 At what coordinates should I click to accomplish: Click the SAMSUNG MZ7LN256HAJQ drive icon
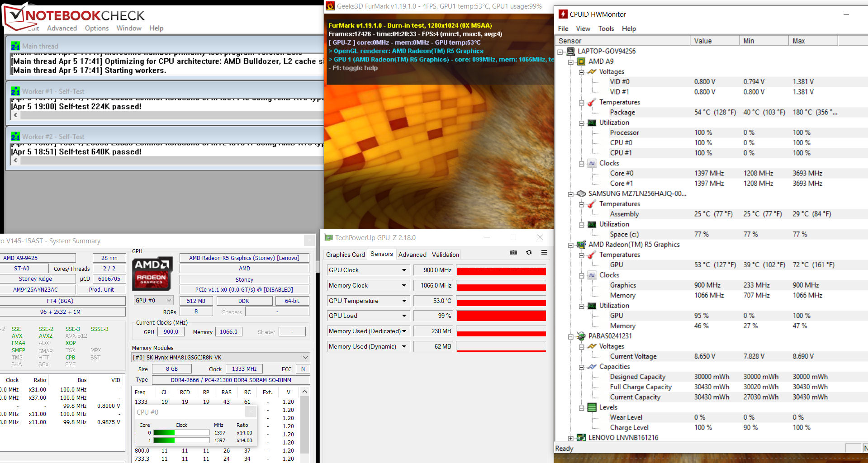coord(581,194)
